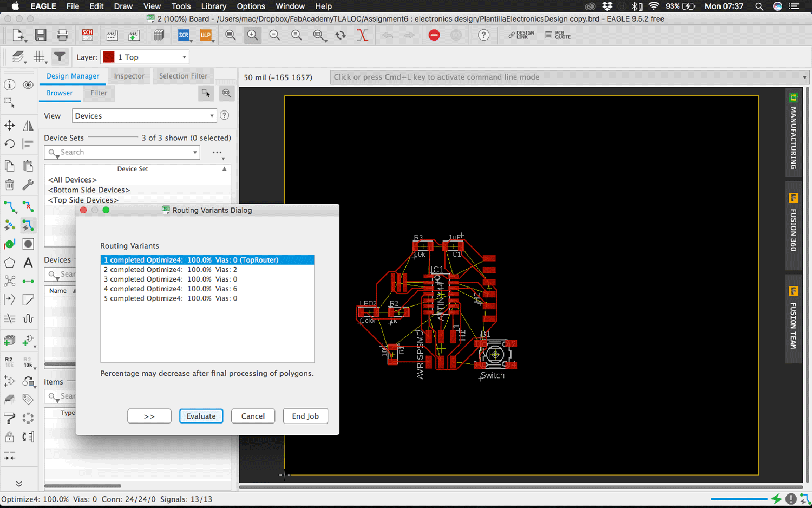Viewport: 812px width, 508px height.
Task: Open the Design Link tool
Action: tap(521, 35)
